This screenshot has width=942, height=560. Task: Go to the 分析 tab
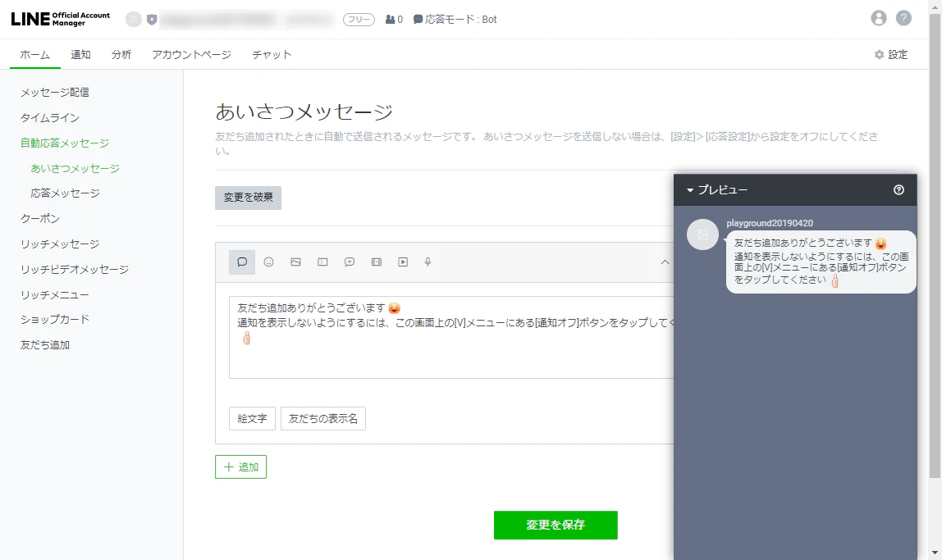click(x=121, y=55)
